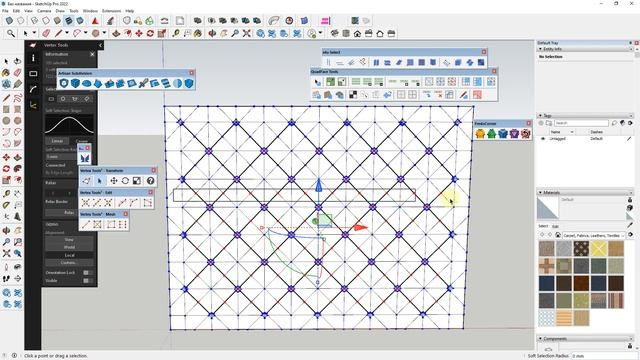Click the tags Search field
This screenshot has width=640, height=360.
pyautogui.click(x=582, y=123)
